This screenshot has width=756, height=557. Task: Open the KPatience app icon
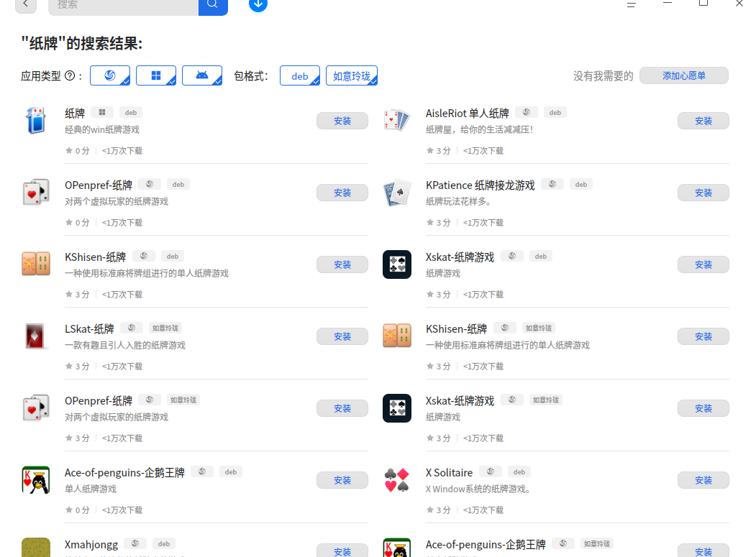397,192
